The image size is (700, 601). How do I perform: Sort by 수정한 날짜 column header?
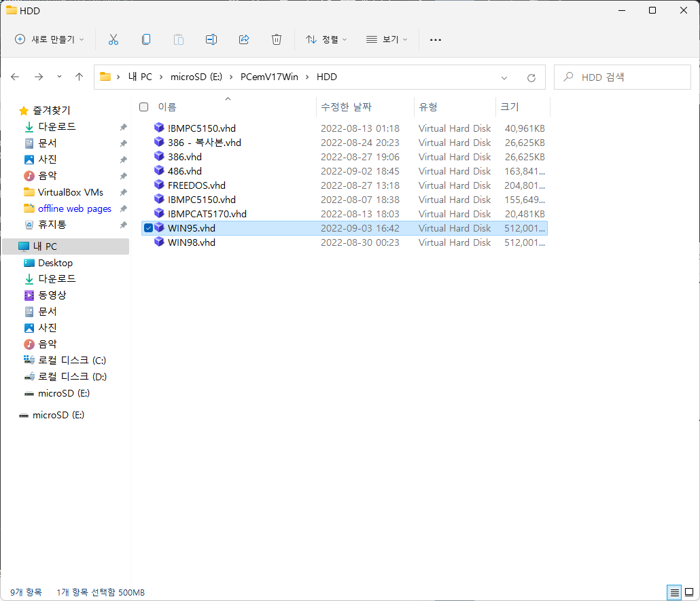347,107
